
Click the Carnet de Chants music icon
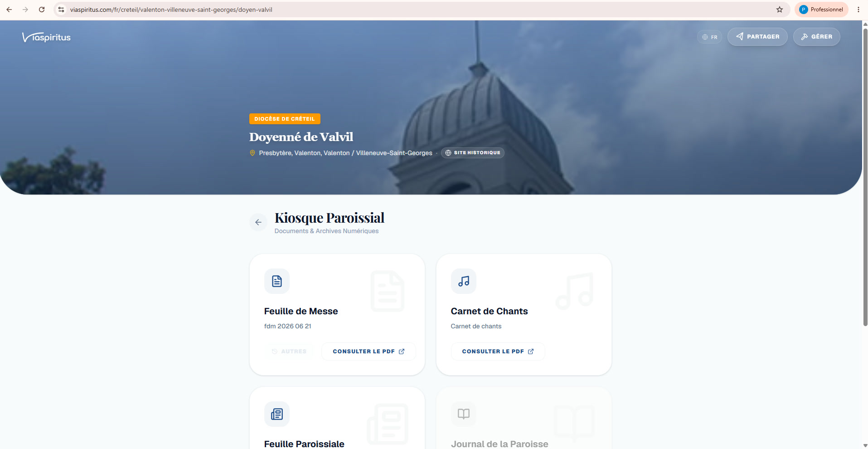click(x=464, y=281)
